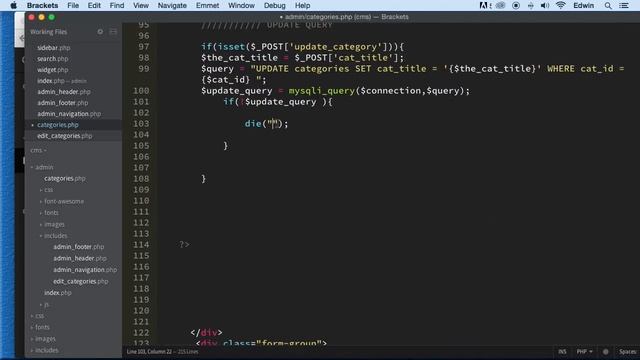Open the Brackets application menu

[42, 5]
